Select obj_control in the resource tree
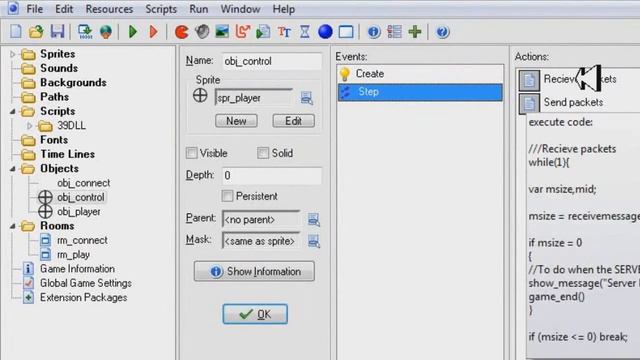 [x=80, y=197]
